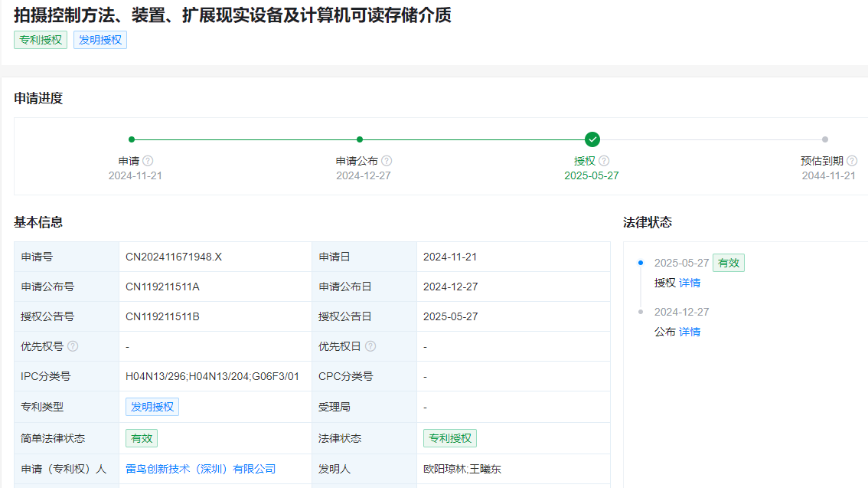Select IPC value H04N13/296;H04N13/204;G06F3/01
This screenshot has height=488, width=868.
tap(213, 377)
